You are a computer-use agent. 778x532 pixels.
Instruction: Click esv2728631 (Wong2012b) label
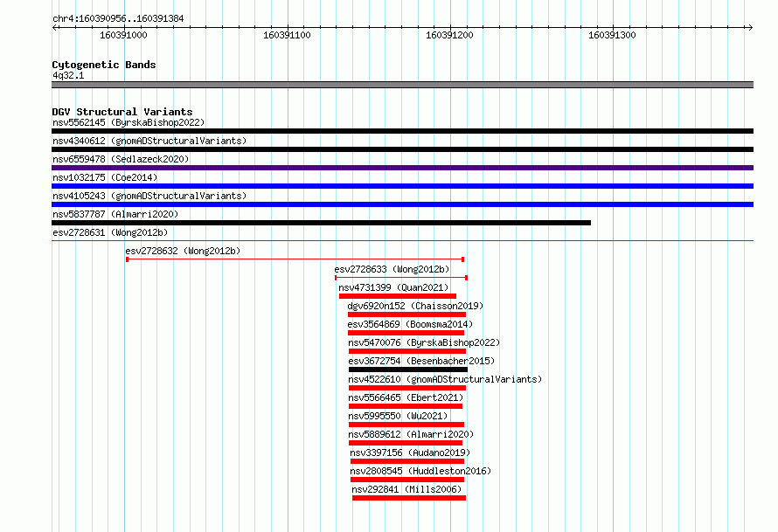click(x=110, y=232)
